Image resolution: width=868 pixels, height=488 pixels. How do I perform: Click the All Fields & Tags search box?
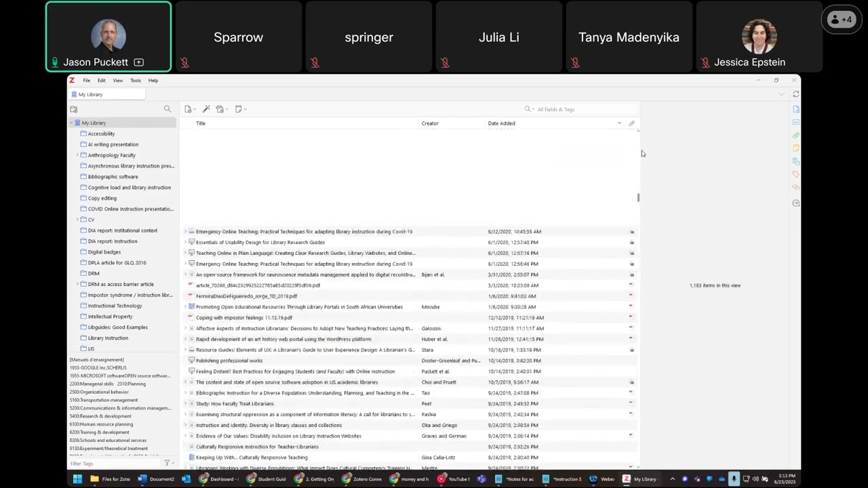(586, 109)
